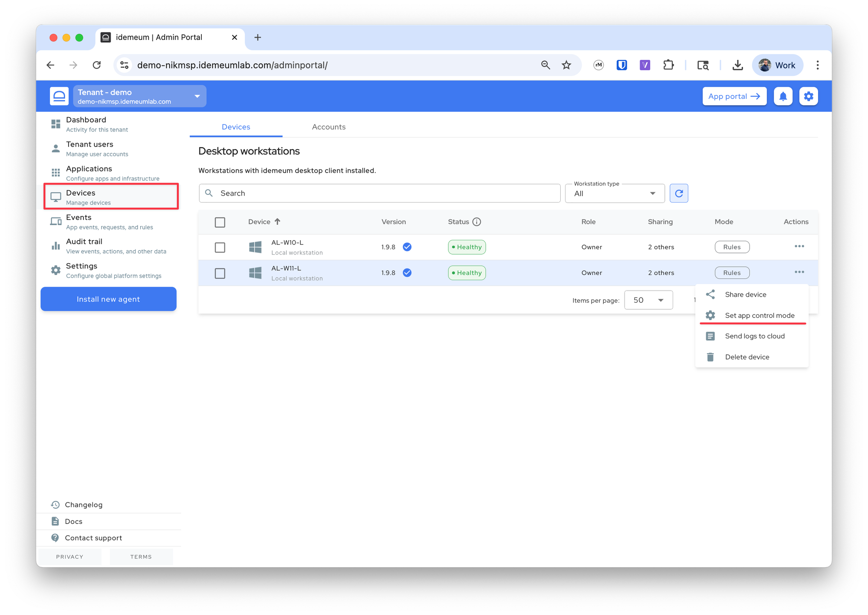Switch to the Accounts tab
Viewport: 868px width, 615px height.
tap(329, 127)
